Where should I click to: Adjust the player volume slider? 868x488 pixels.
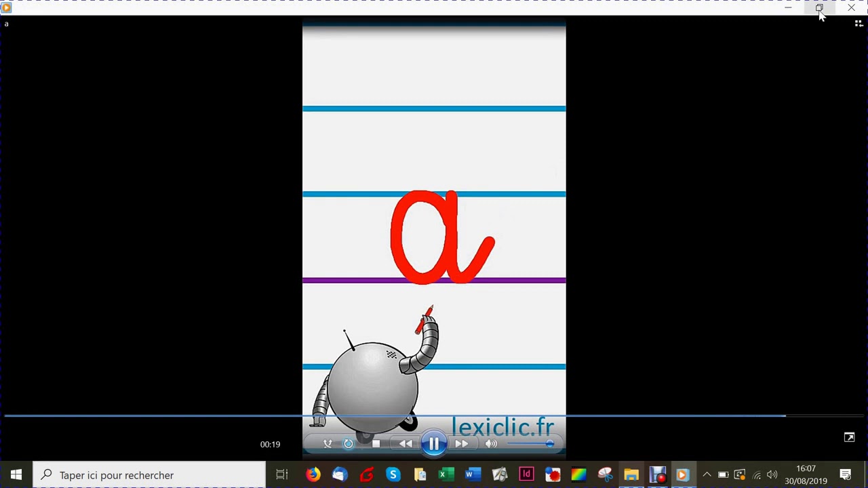(x=530, y=444)
